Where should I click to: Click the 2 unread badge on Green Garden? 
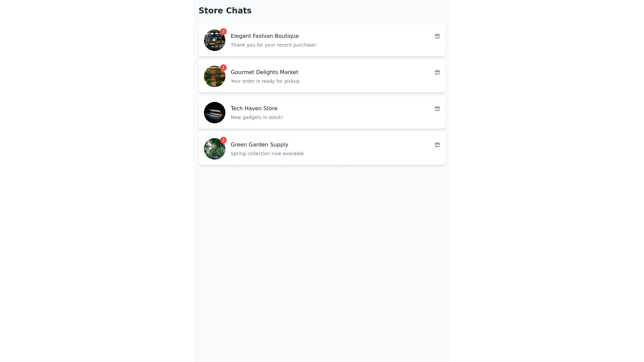point(223,140)
